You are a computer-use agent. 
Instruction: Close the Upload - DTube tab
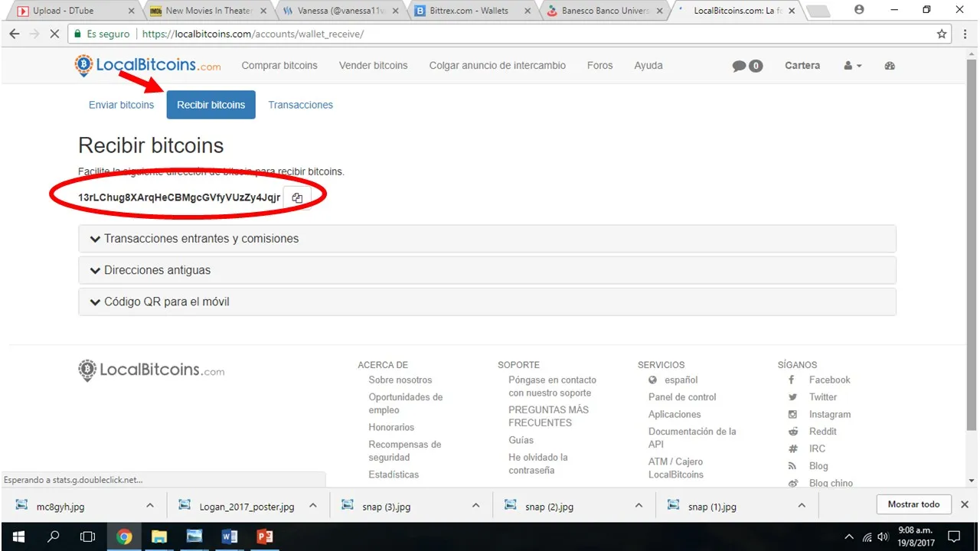pos(132,11)
